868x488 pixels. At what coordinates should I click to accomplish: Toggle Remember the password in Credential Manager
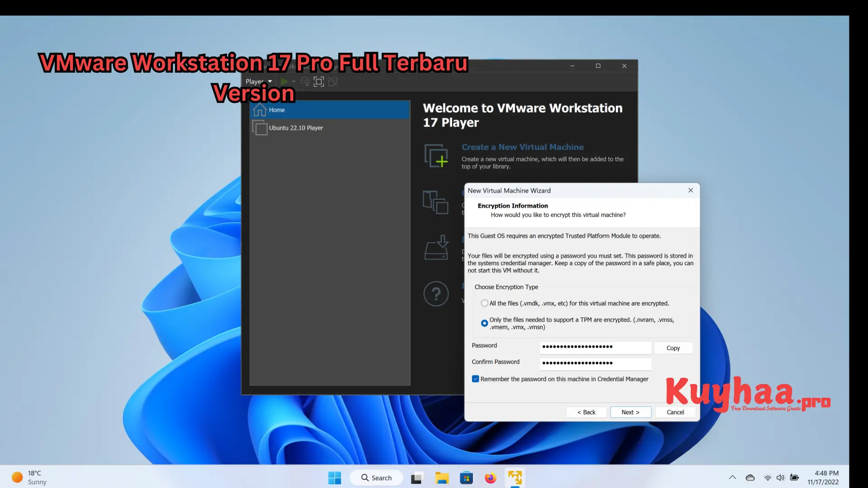[475, 379]
